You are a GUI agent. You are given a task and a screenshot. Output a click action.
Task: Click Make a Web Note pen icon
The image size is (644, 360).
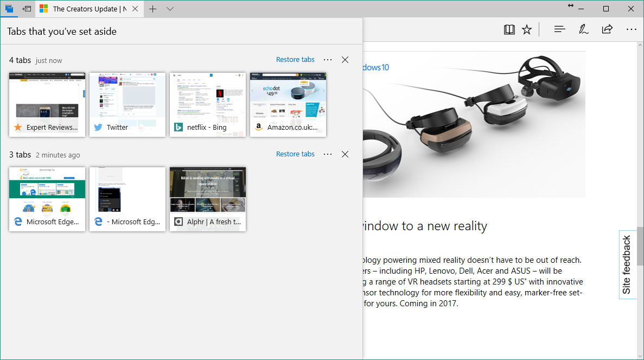(583, 29)
